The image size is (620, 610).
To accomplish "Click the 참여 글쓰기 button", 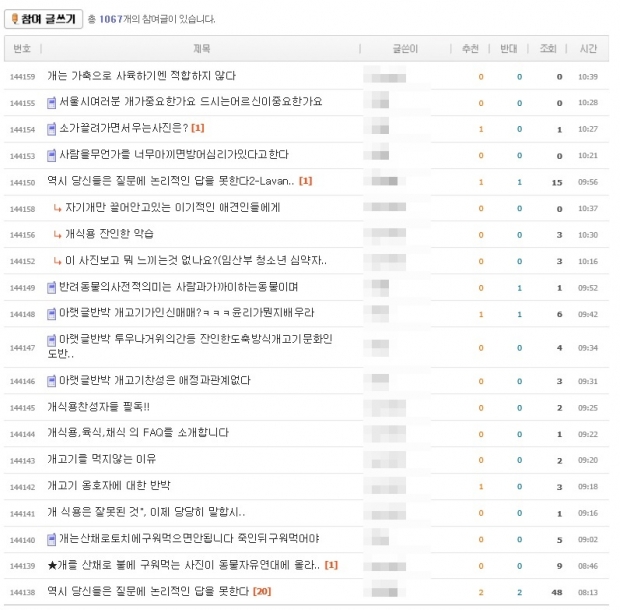I will click(43, 19).
